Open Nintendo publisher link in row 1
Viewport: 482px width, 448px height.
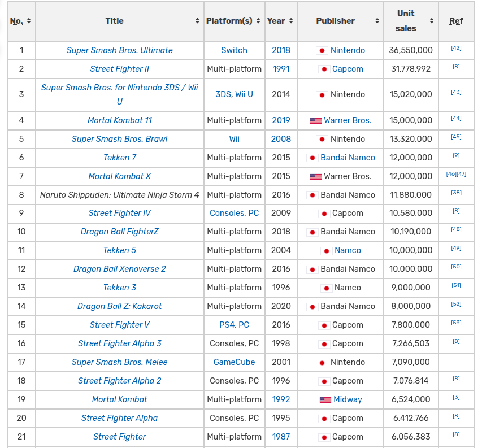[x=348, y=50]
